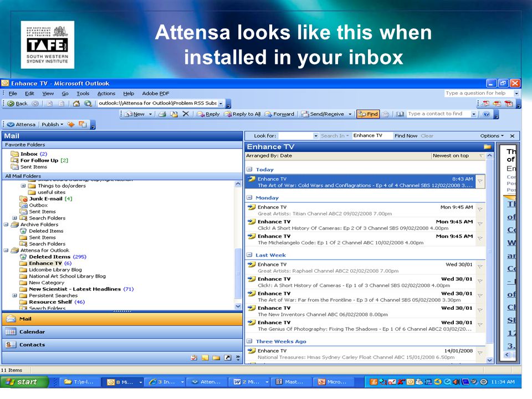Click the first Adobe PDF toolbar icon
The height and width of the screenshot is (399, 532).
click(x=486, y=104)
